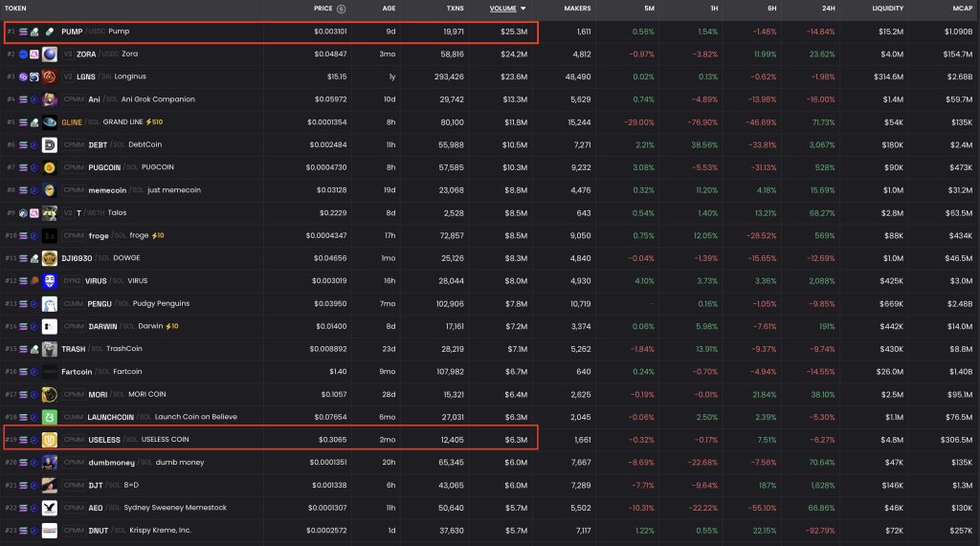Click the DNUT Krispy Kreme logo

pyautogui.click(x=50, y=531)
